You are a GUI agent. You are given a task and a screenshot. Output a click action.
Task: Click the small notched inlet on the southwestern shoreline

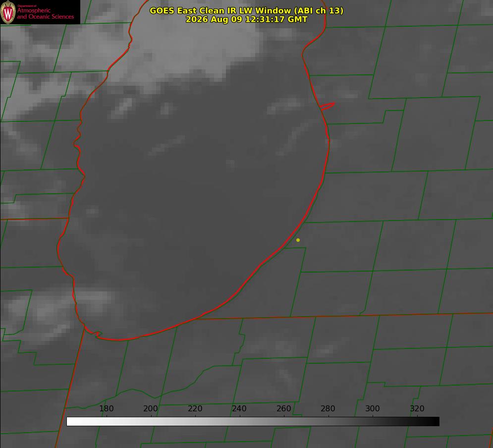pos(94,333)
